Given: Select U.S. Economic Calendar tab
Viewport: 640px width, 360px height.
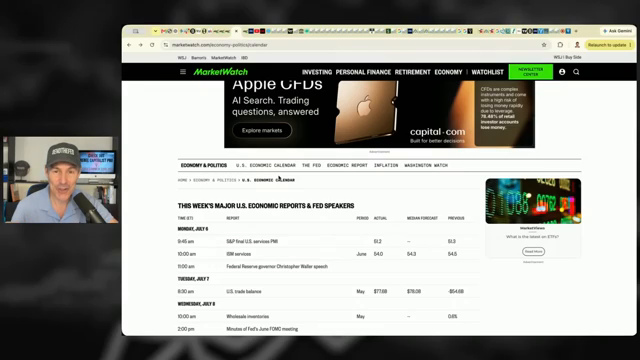Looking at the screenshot, I should pyautogui.click(x=266, y=165).
